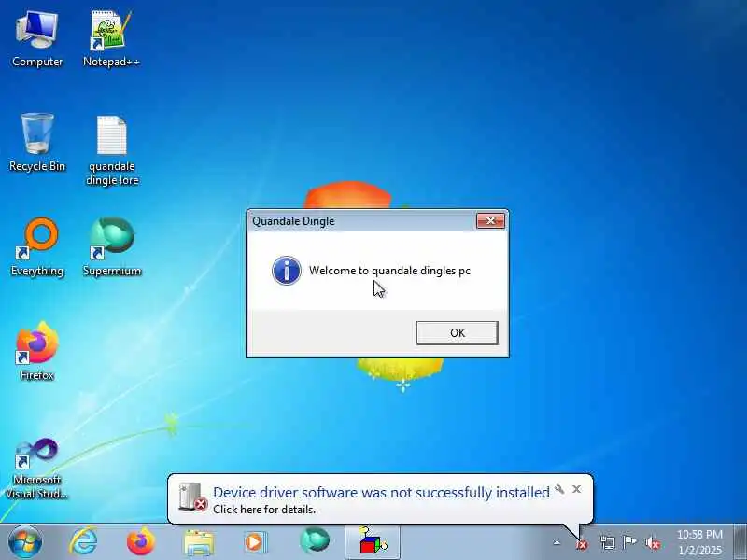Select the Microsoft Visual Studio shortcut
The image size is (747, 560).
click(36, 469)
